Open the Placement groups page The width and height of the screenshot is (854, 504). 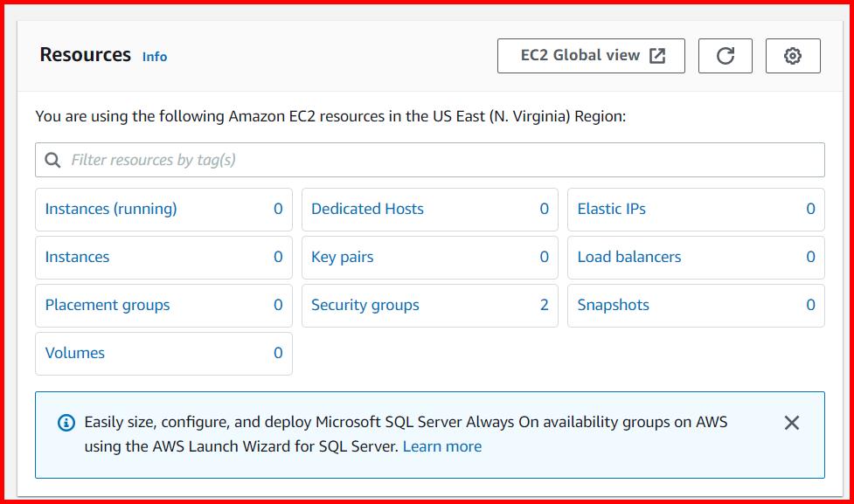(107, 306)
